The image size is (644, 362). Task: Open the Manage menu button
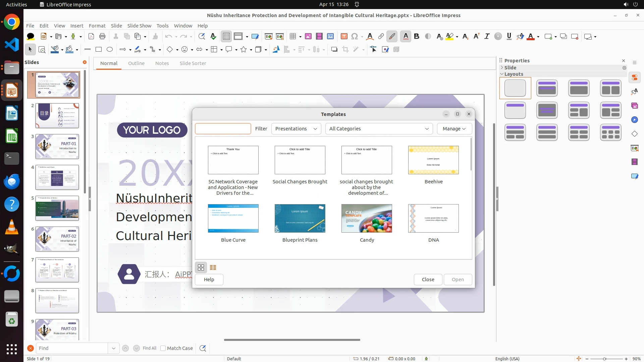pyautogui.click(x=454, y=129)
